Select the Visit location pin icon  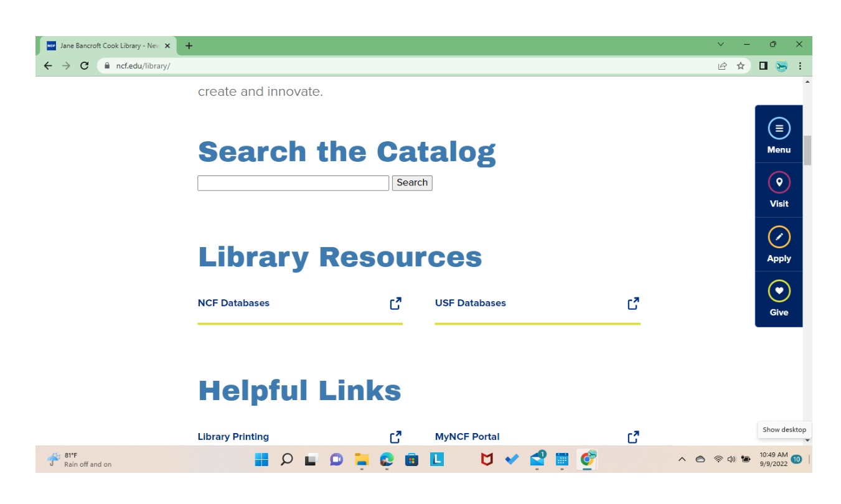pos(779,182)
